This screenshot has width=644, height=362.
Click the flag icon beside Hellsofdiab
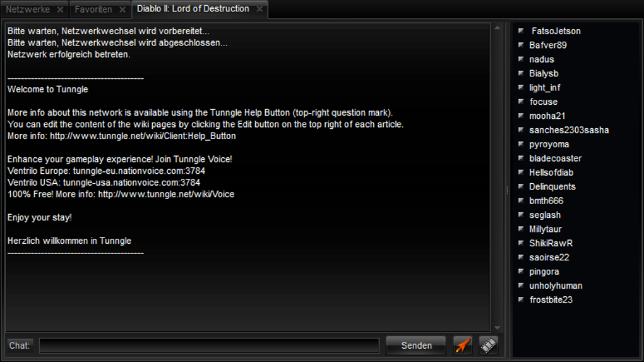point(521,172)
